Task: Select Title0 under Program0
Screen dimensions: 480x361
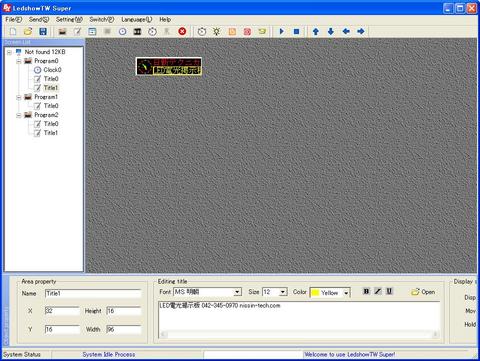Action: pos(51,79)
